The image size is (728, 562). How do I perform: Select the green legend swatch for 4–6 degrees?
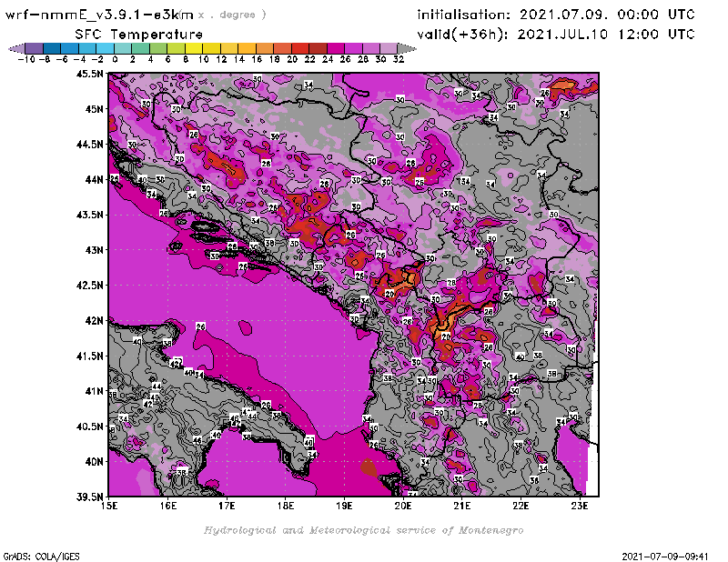(158, 48)
